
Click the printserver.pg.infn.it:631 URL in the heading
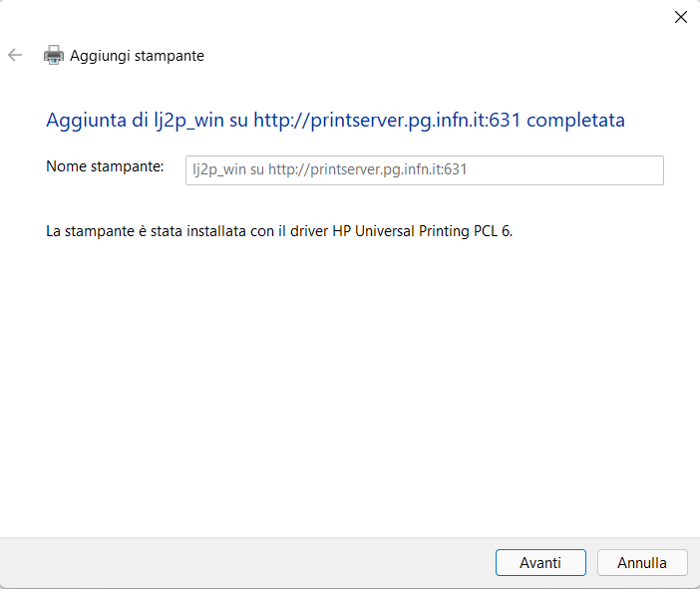coord(387,120)
